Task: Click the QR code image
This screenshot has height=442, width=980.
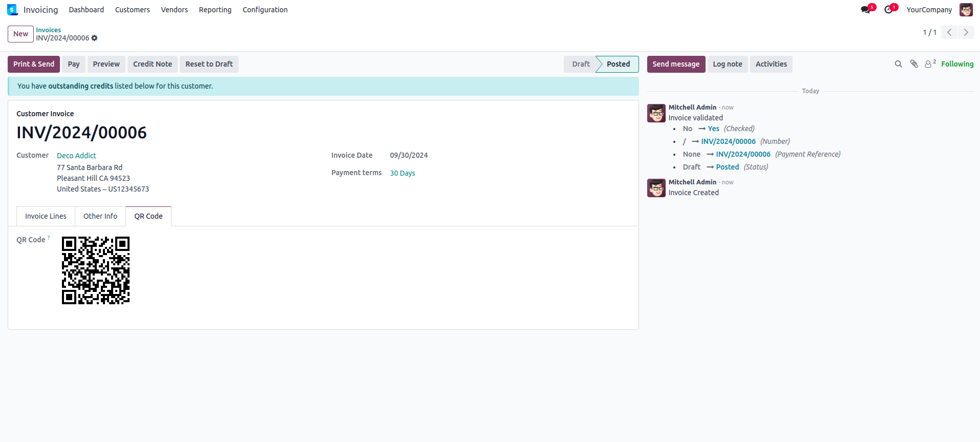Action: click(96, 270)
